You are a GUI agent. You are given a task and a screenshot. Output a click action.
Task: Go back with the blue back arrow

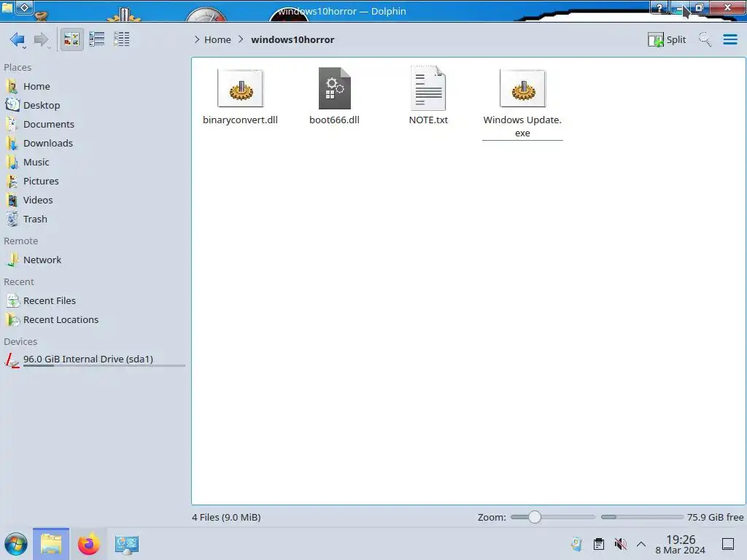[x=18, y=39]
